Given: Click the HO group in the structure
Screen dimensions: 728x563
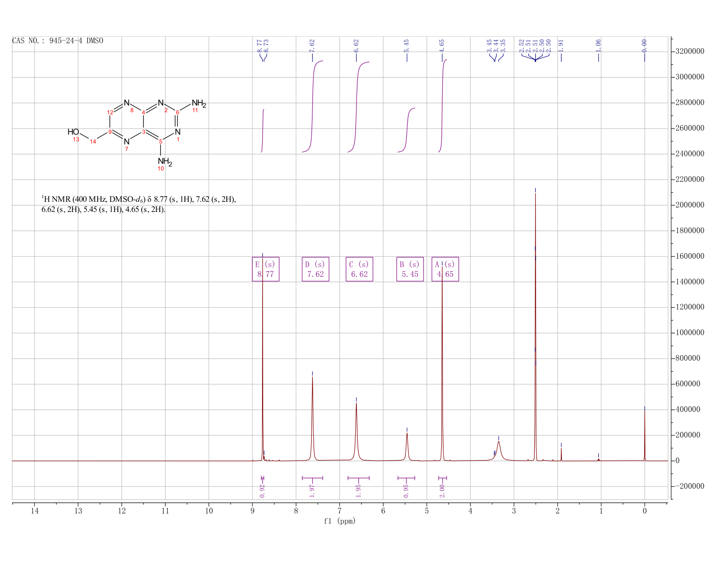Looking at the screenshot, I should pyautogui.click(x=73, y=132).
